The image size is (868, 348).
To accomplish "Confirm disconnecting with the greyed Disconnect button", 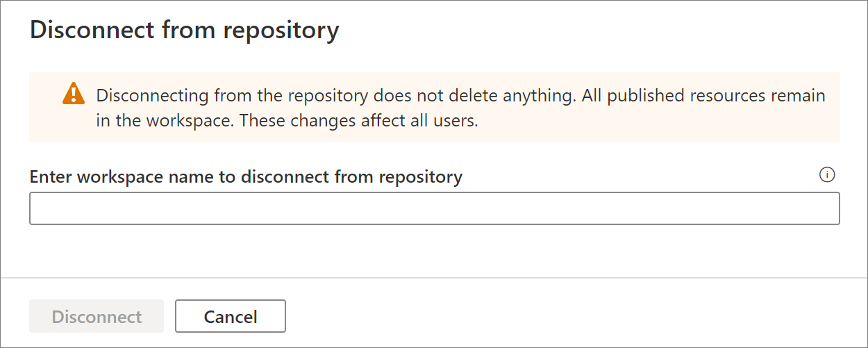I will 97,317.
